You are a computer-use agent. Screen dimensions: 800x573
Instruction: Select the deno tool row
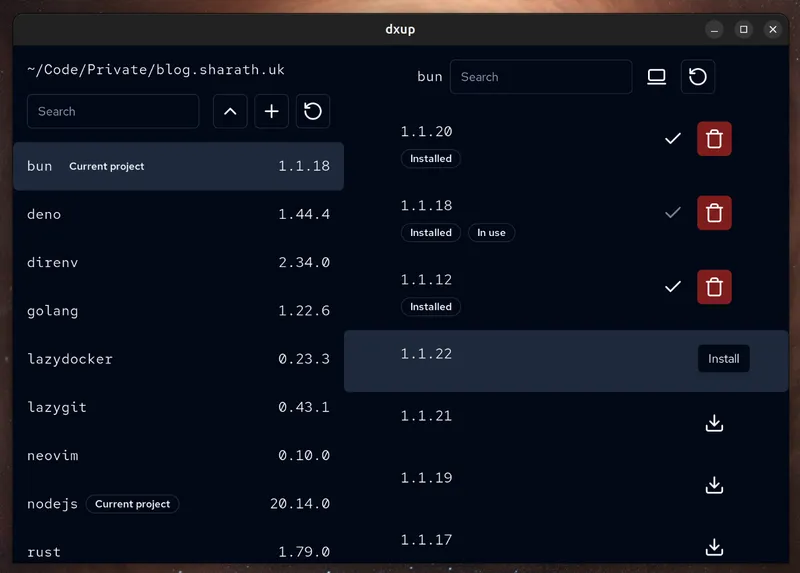pos(179,214)
